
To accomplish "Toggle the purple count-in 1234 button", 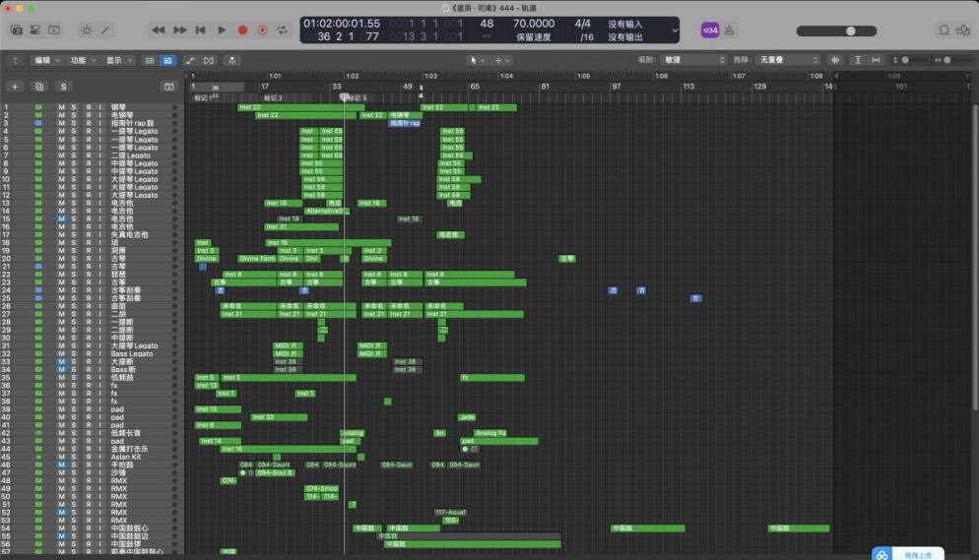I will click(709, 31).
